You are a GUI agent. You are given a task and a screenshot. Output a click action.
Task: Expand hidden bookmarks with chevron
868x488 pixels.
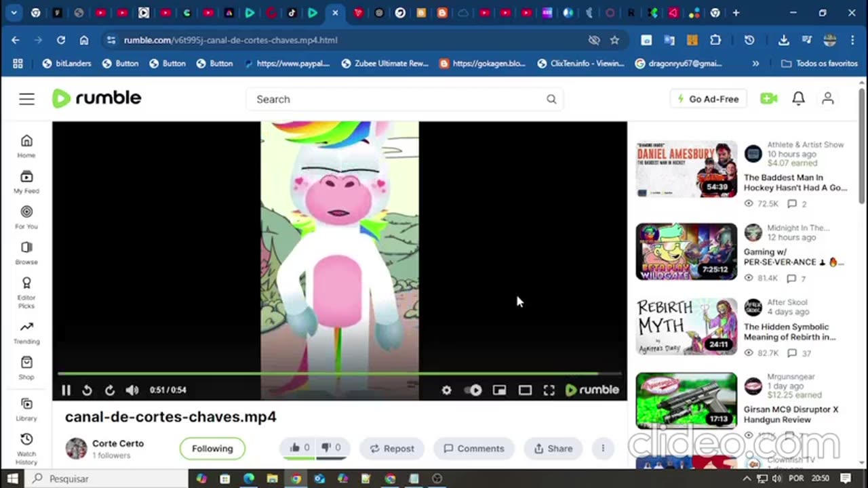tap(755, 63)
